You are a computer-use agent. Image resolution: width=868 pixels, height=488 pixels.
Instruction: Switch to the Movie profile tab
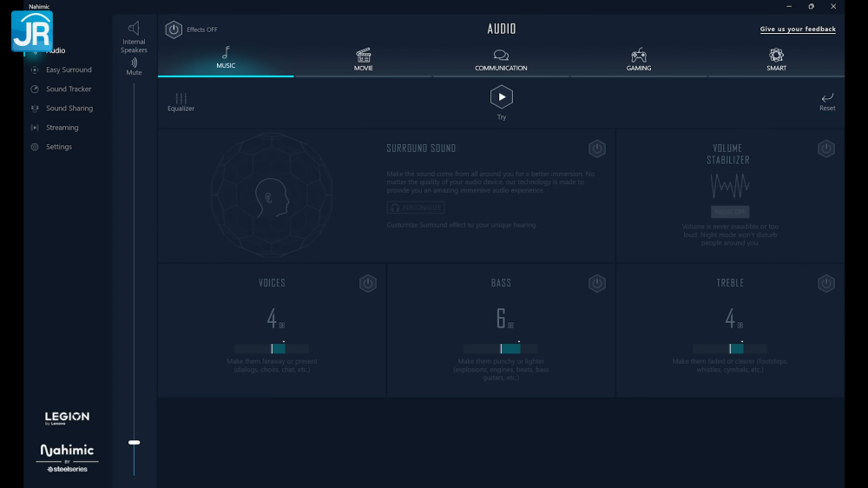coord(363,59)
